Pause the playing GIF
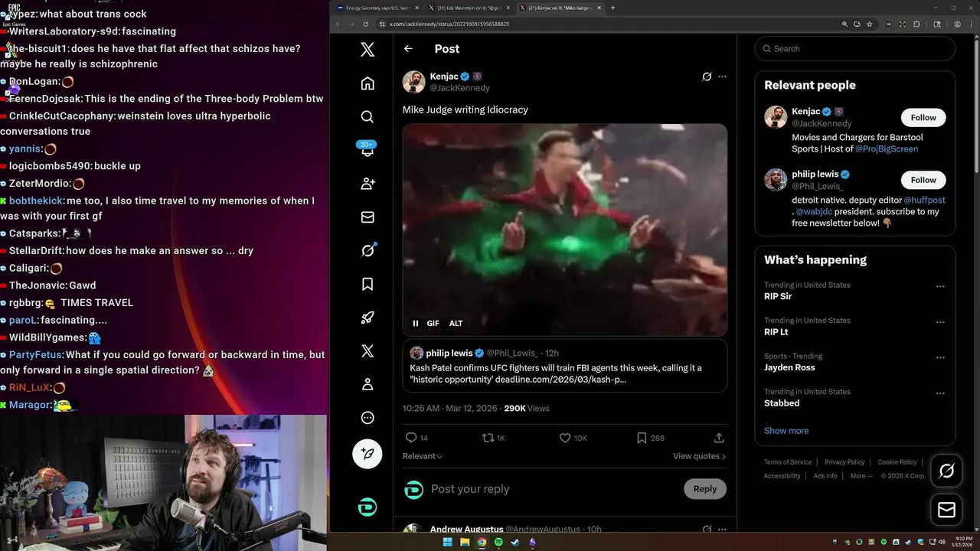The height and width of the screenshot is (551, 980). [x=416, y=323]
